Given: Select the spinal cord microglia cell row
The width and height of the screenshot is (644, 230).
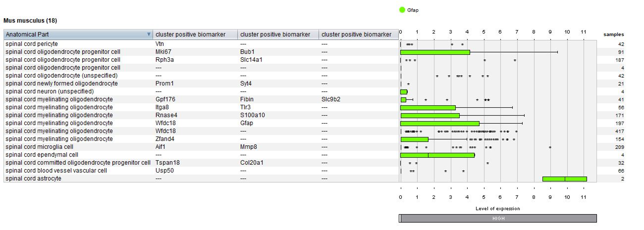Looking at the screenshot, I should tap(201, 147).
